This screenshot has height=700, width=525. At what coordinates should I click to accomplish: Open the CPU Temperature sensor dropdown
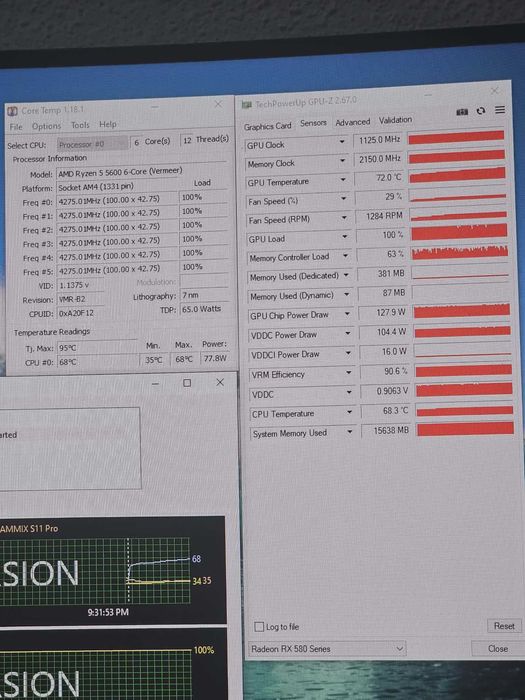click(x=349, y=412)
